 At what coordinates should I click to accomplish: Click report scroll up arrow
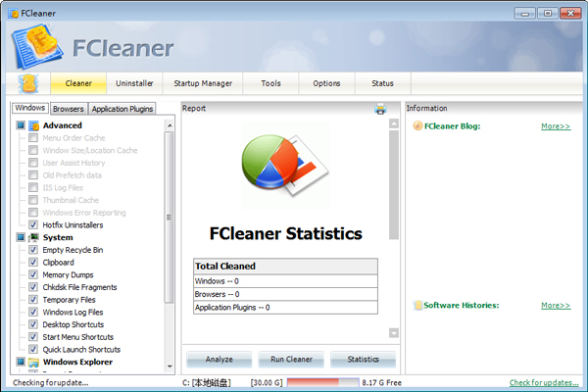394,123
